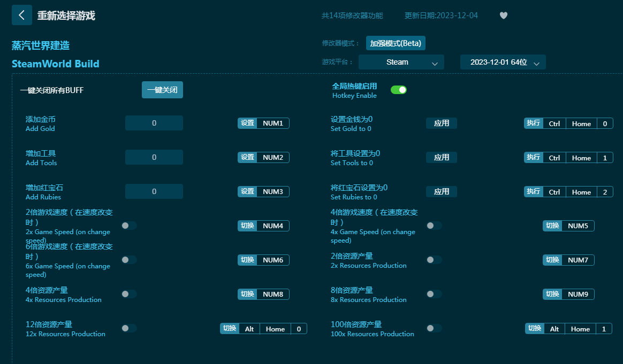Screen dimensions: 623x364
Task: Click the 更新日期:2023-12-04 text
Action: tap(441, 16)
